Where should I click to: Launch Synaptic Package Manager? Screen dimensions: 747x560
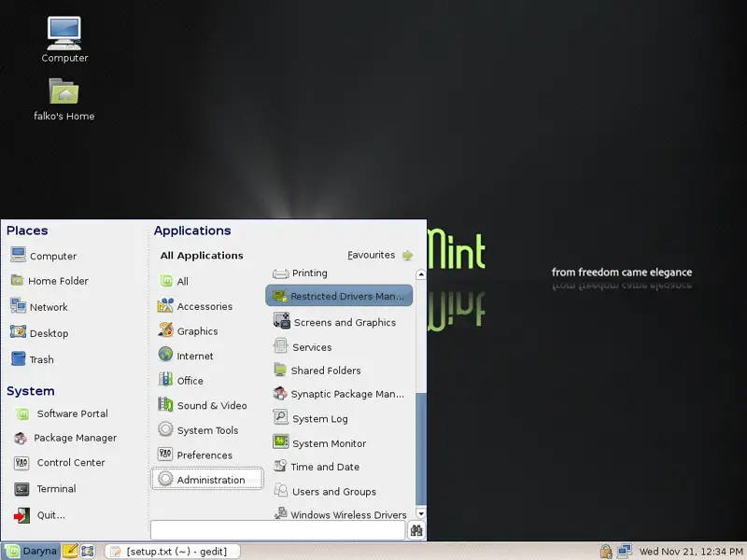(338, 394)
